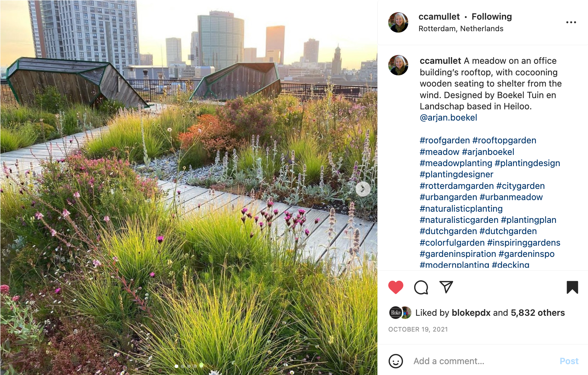
Task: Open the Rotterdam, Netherlands location
Action: (x=461, y=29)
